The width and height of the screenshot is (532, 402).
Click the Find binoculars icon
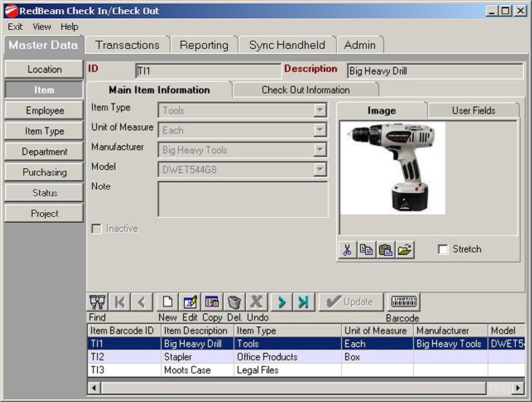point(98,302)
